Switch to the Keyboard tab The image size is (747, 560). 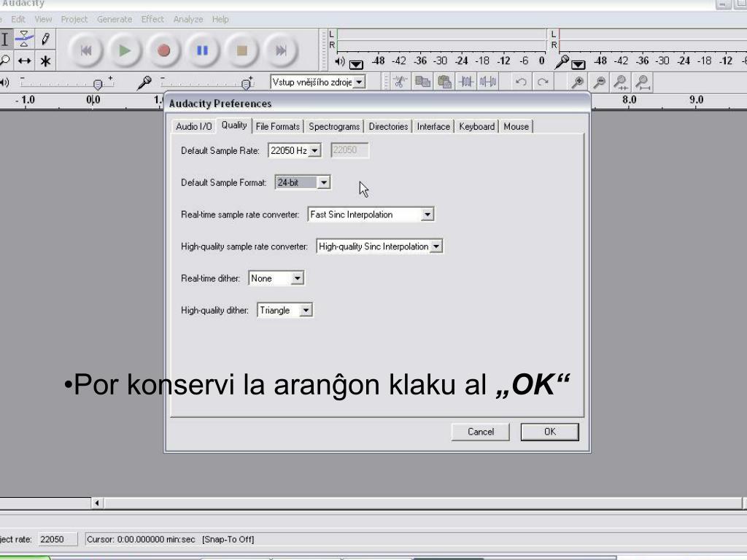[477, 126]
